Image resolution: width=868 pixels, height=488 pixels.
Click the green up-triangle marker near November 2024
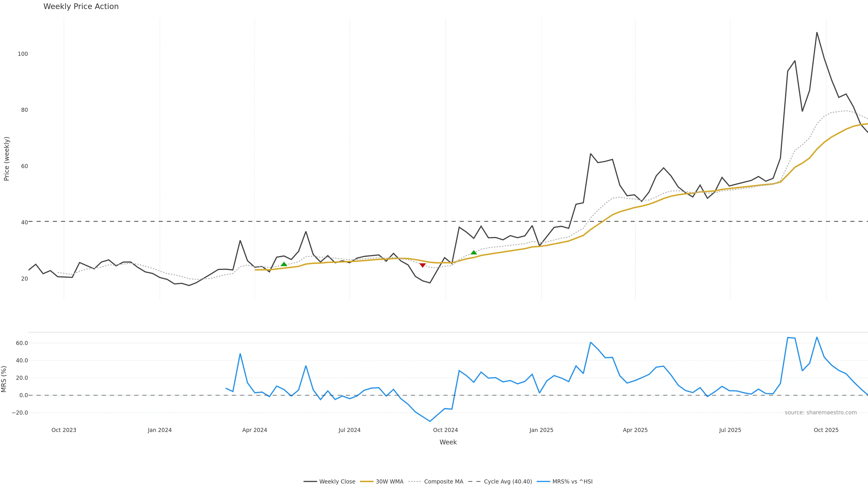473,253
